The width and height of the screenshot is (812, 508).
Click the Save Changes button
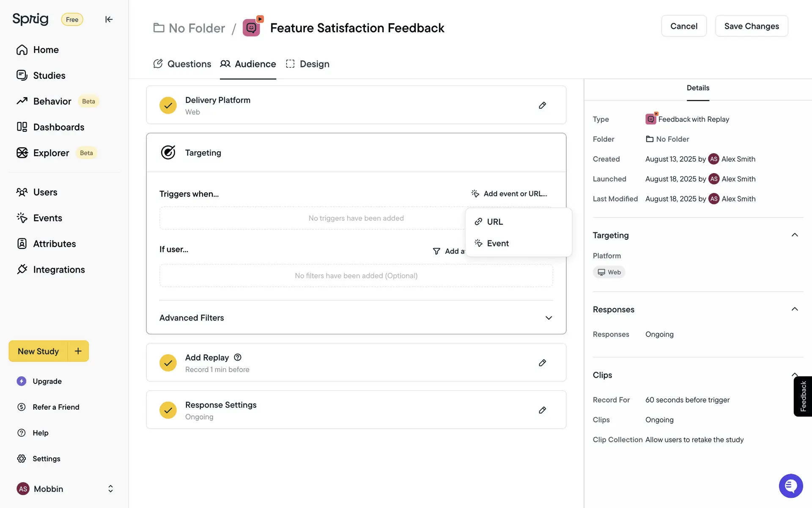pyautogui.click(x=751, y=26)
